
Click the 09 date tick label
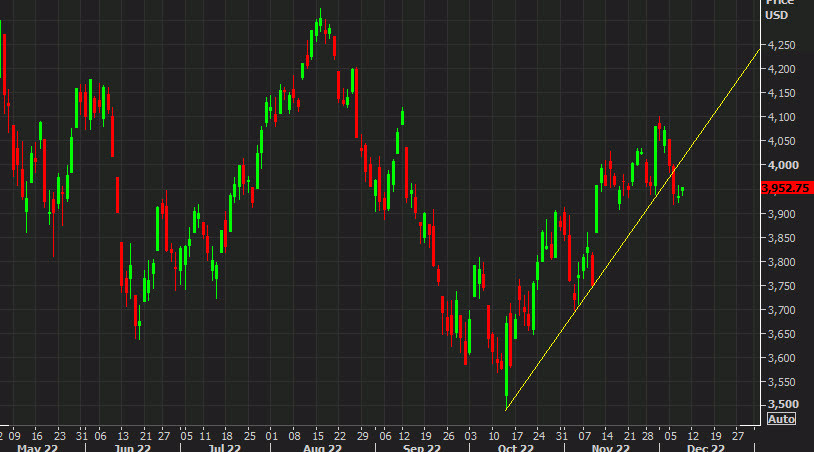(15, 436)
